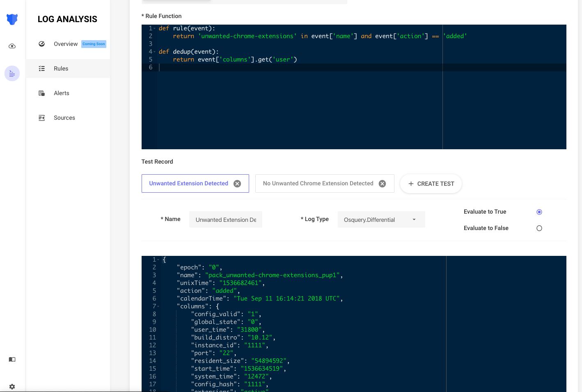Viewport: 582px width, 392px height.
Task: Collapse the rule function fold arrow at line 1
Action: point(155,28)
